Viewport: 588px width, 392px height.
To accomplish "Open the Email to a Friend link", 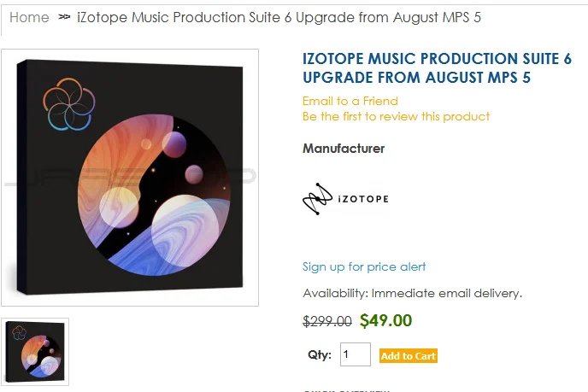I will (x=350, y=101).
